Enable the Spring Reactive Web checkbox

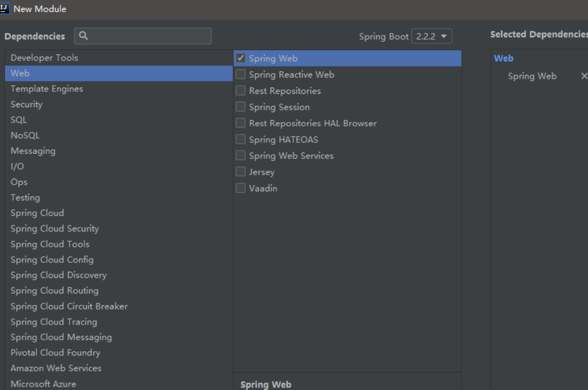[241, 74]
